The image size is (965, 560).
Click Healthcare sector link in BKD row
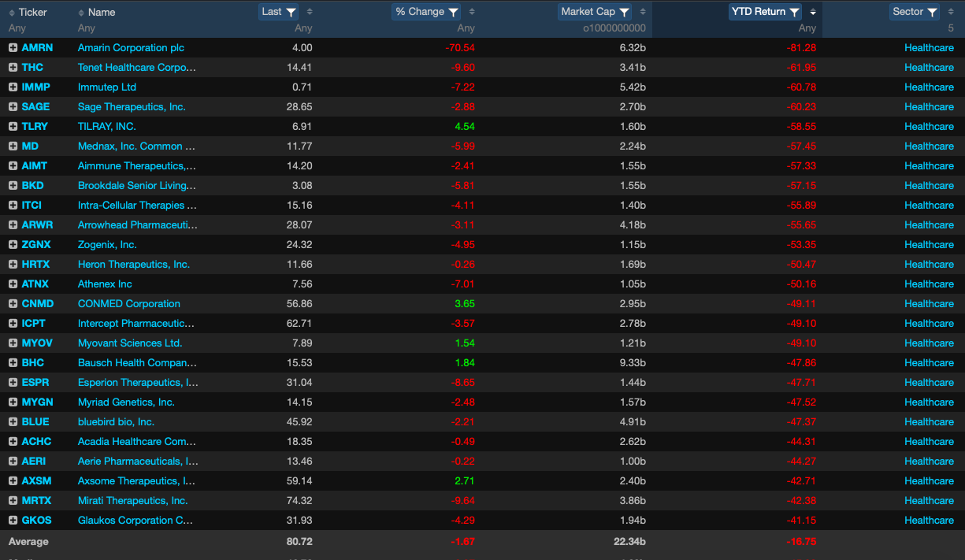tap(929, 186)
